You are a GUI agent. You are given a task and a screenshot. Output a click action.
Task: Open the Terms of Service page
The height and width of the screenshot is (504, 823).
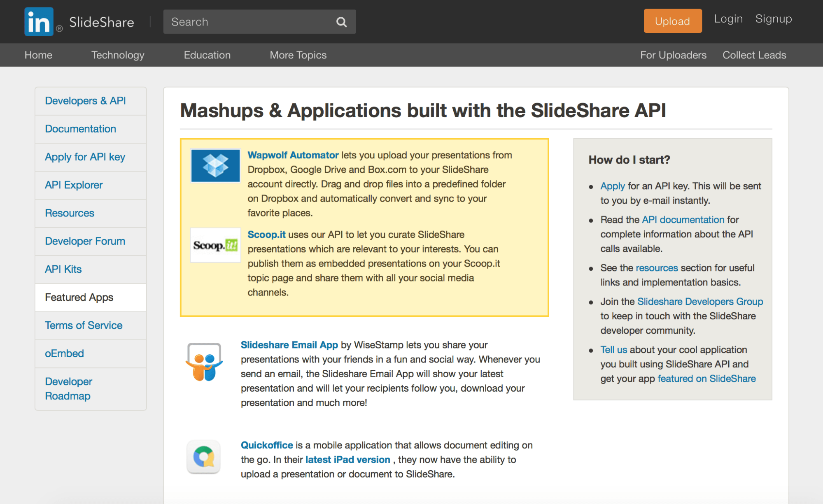coord(83,325)
